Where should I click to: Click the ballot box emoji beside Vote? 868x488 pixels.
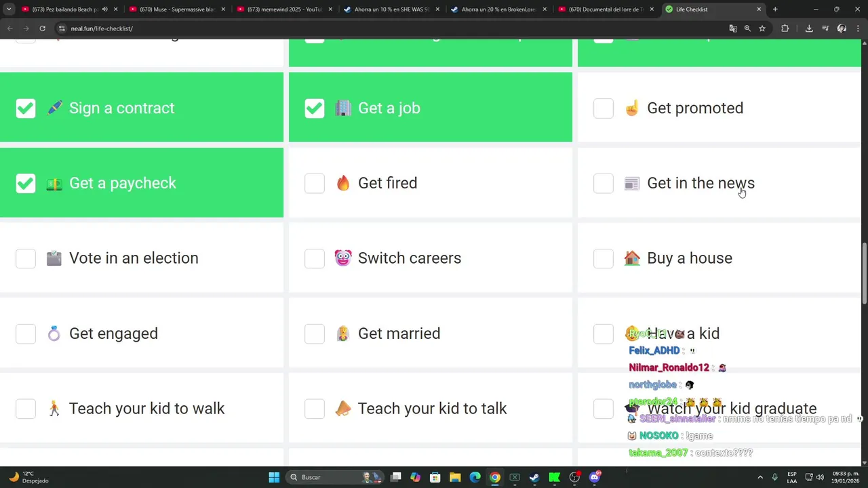[x=54, y=258]
